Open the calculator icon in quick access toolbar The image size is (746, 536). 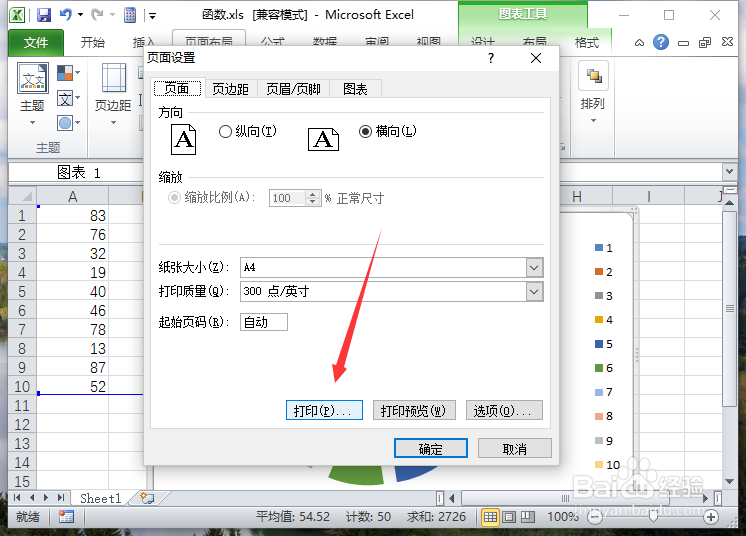pos(130,15)
